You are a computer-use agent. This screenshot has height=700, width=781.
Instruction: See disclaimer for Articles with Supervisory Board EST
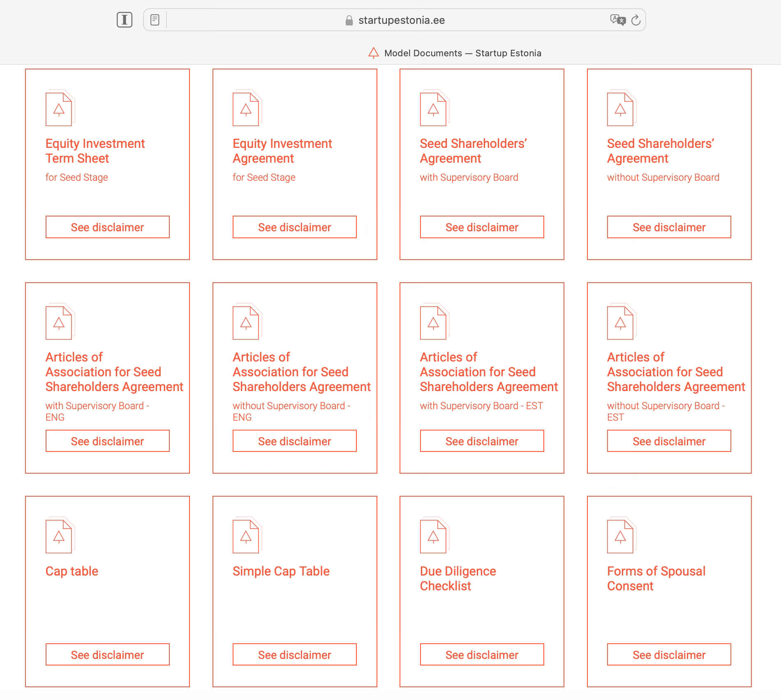(482, 441)
